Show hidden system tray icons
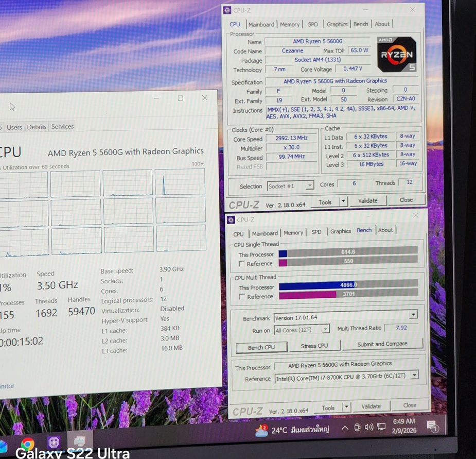The height and width of the screenshot is (459, 476). [345, 428]
